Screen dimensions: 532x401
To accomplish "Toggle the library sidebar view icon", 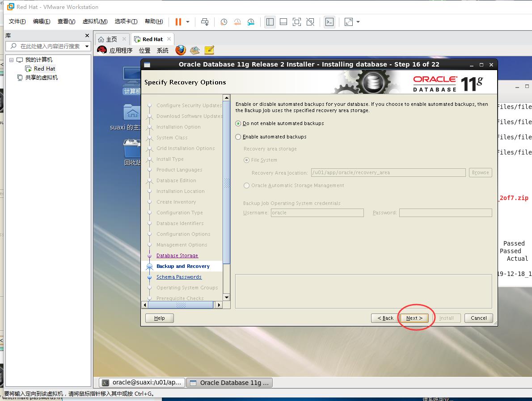I will 270,22.
